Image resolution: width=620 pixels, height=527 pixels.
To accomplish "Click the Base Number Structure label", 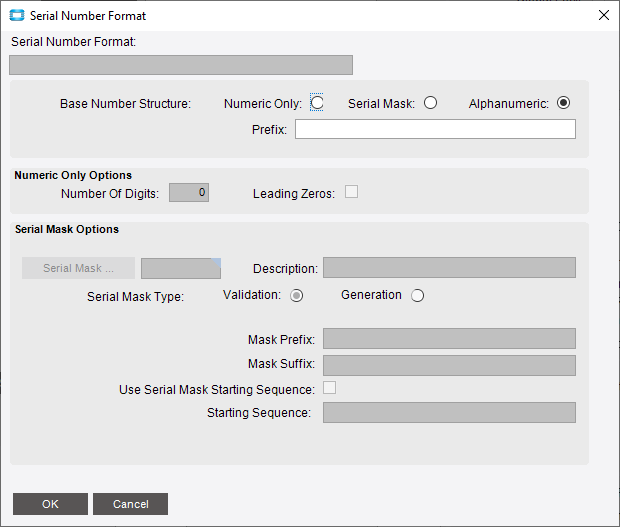I will [125, 104].
